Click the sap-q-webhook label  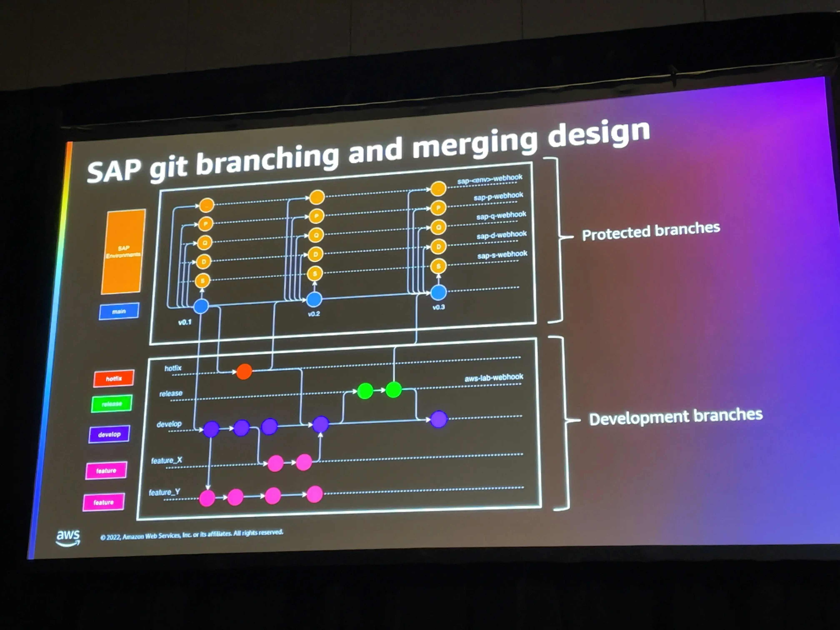pos(501,216)
